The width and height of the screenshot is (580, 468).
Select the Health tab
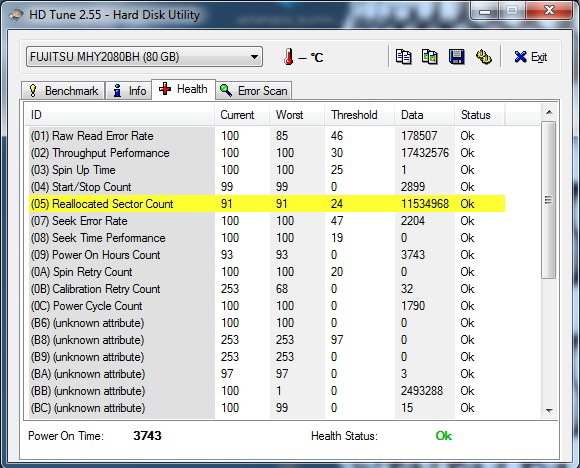[183, 89]
